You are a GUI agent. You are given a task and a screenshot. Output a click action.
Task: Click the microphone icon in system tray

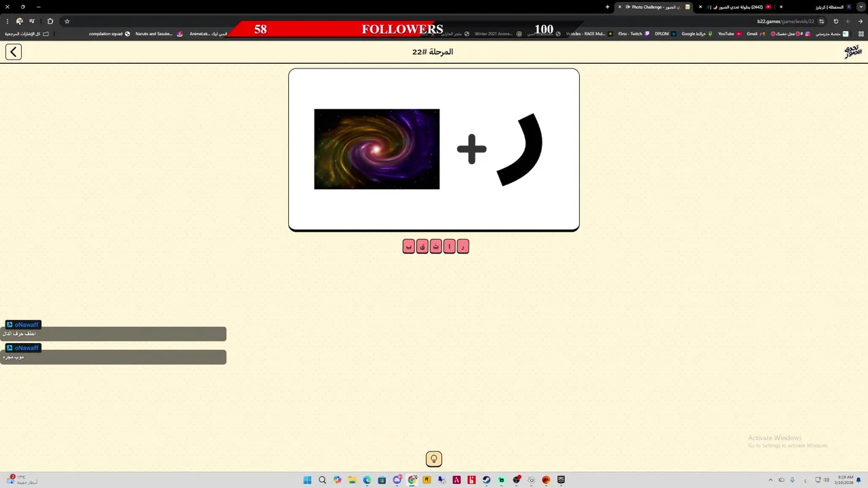(x=792, y=480)
